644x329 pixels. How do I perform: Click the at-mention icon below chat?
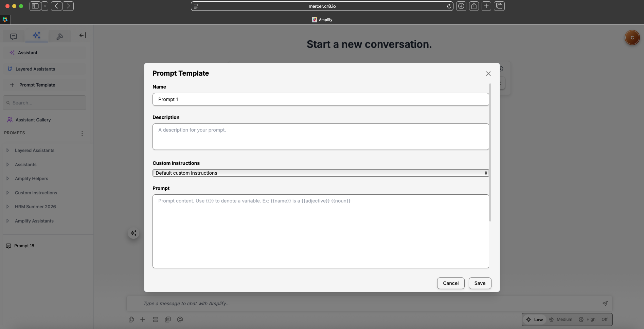(180, 320)
